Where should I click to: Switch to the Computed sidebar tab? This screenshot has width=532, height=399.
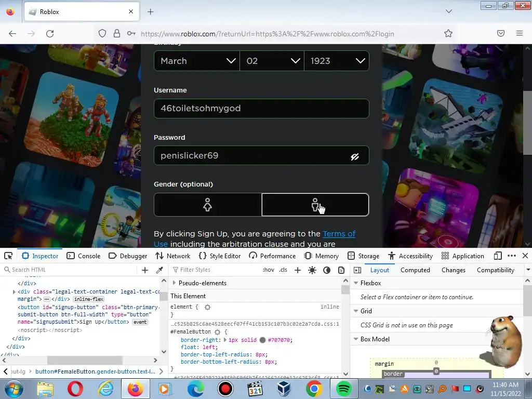(415, 270)
